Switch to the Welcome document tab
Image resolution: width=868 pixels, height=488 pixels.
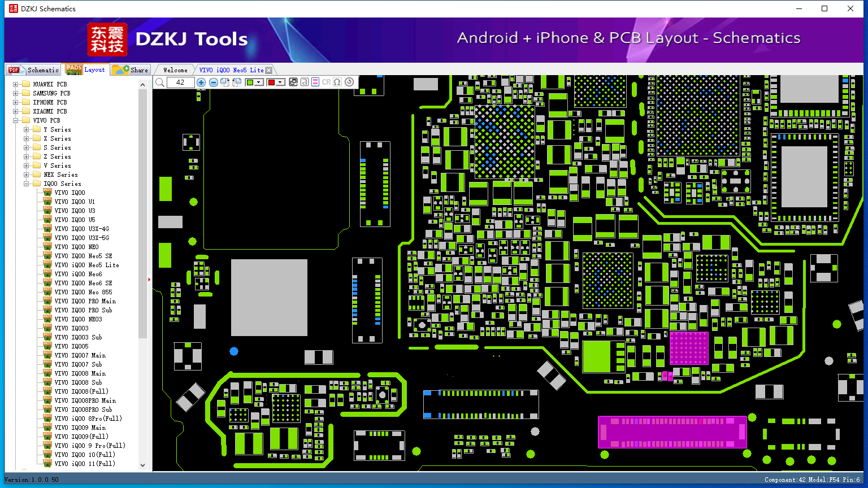coord(175,70)
